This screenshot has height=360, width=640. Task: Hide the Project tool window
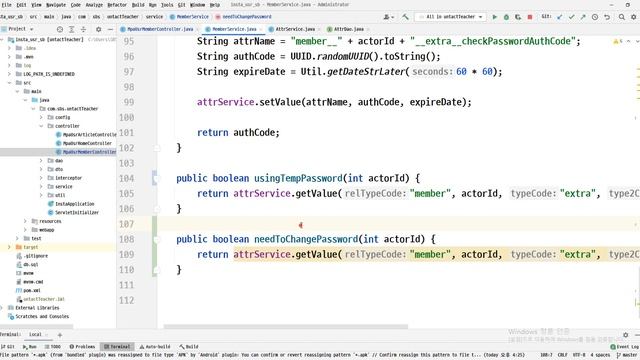[x=110, y=29]
